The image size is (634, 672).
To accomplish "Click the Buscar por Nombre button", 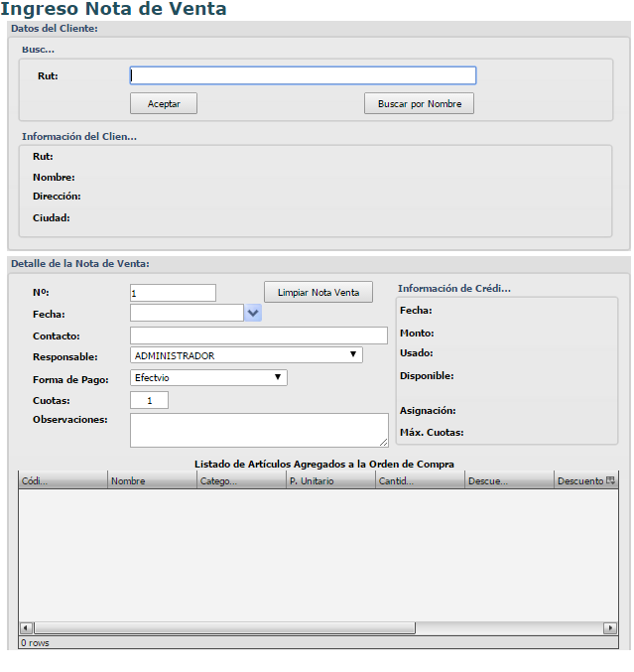I will (419, 103).
